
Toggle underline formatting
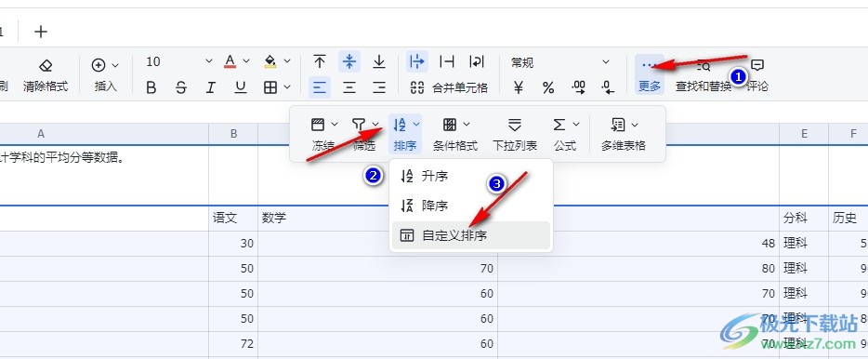coord(241,87)
